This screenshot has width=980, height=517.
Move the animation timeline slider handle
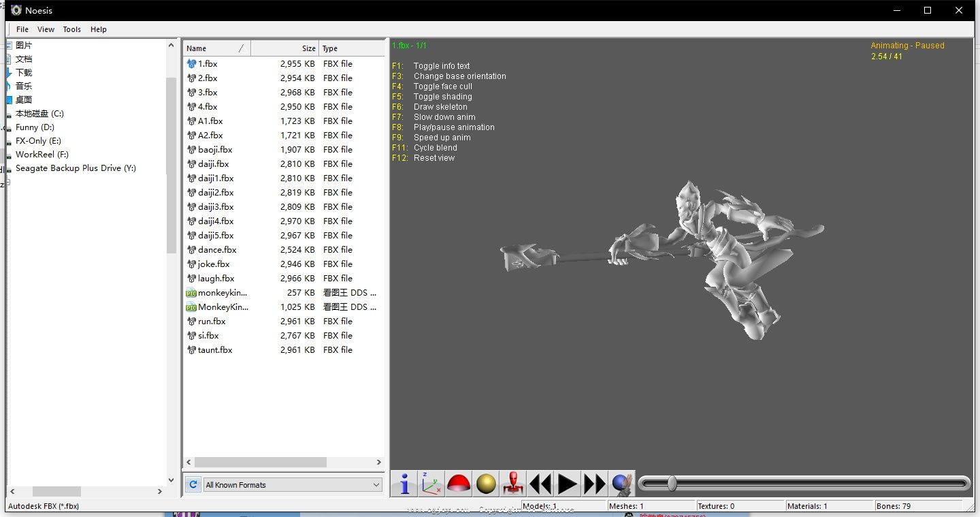click(x=672, y=484)
